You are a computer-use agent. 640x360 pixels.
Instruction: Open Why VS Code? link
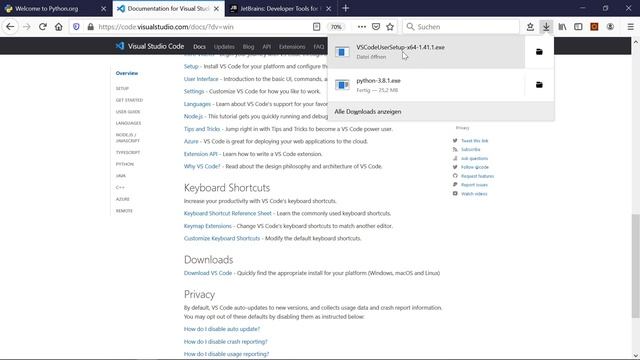(202, 167)
